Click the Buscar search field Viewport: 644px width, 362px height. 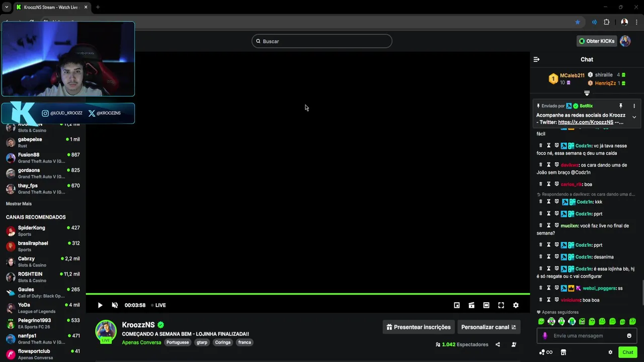322,41
